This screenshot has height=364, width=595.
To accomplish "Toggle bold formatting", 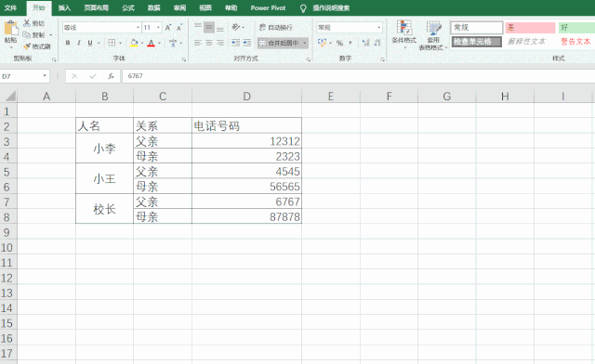I will tap(68, 43).
